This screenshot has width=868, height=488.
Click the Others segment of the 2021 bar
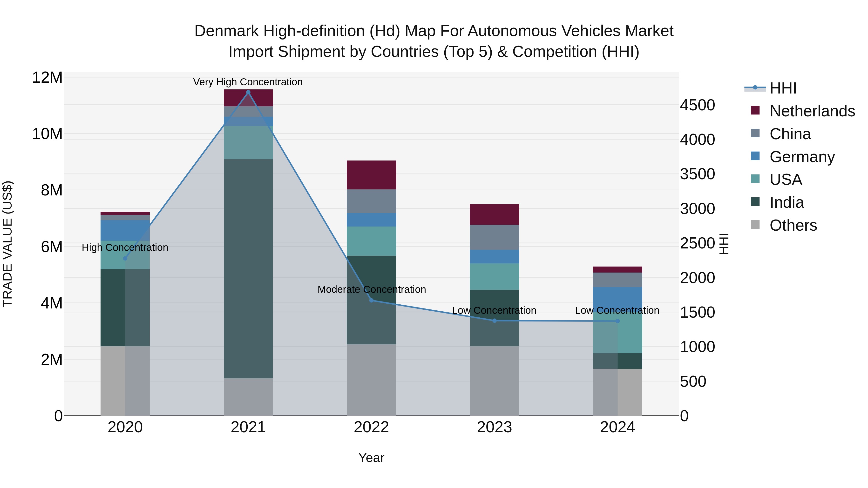[248, 397]
